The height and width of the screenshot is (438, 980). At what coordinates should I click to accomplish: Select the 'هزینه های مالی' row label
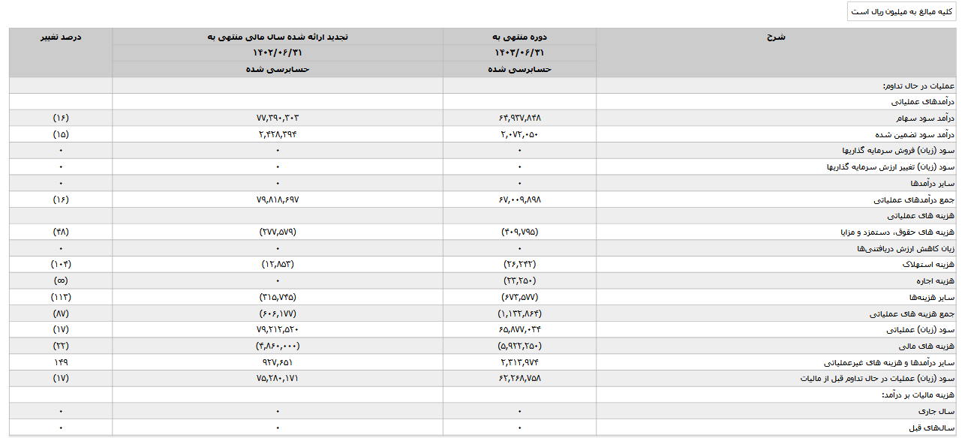[x=929, y=346]
